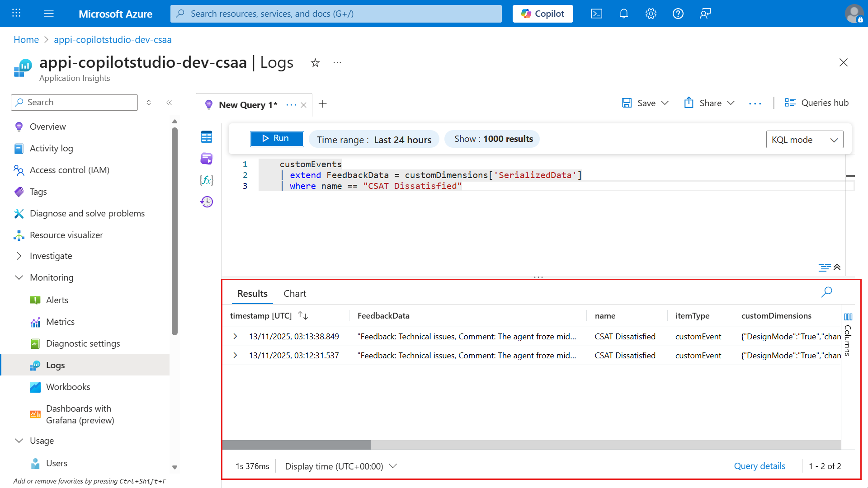Open the Query details link
Viewport: 868px width, 488px height.
tap(759, 466)
